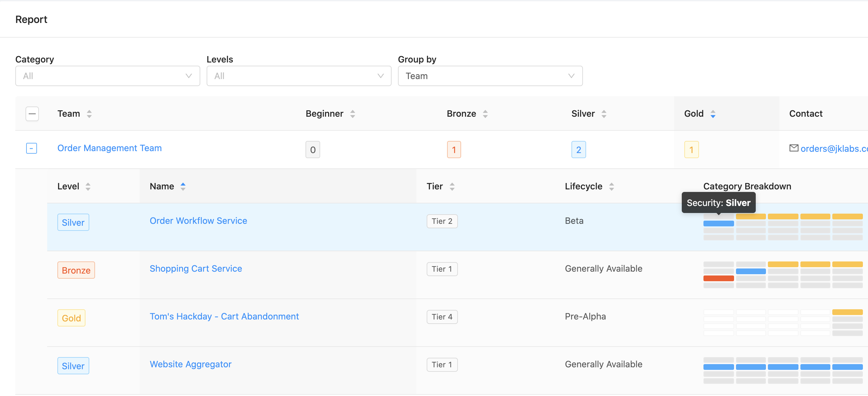The width and height of the screenshot is (868, 396).
Task: Click the blue bar in Shopping Cart breakdown
Action: tap(751, 271)
